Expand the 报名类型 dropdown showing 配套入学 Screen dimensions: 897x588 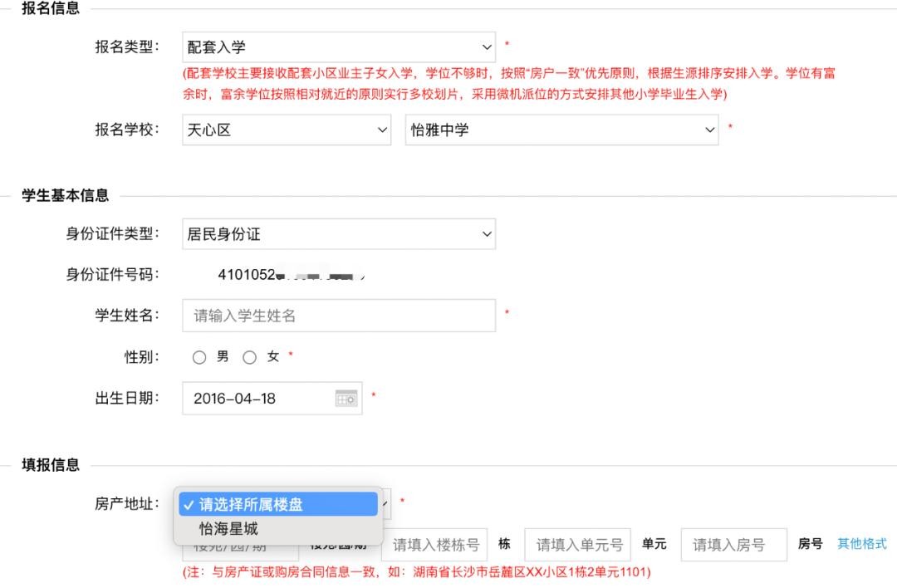[338, 47]
